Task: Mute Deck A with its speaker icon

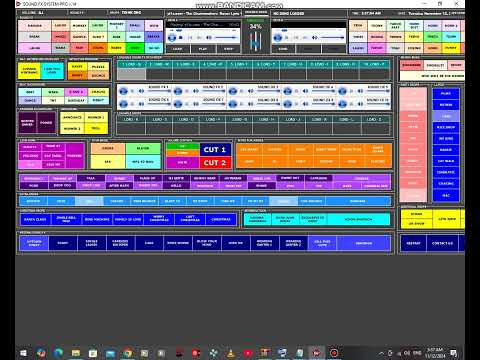Action: tap(209, 38)
